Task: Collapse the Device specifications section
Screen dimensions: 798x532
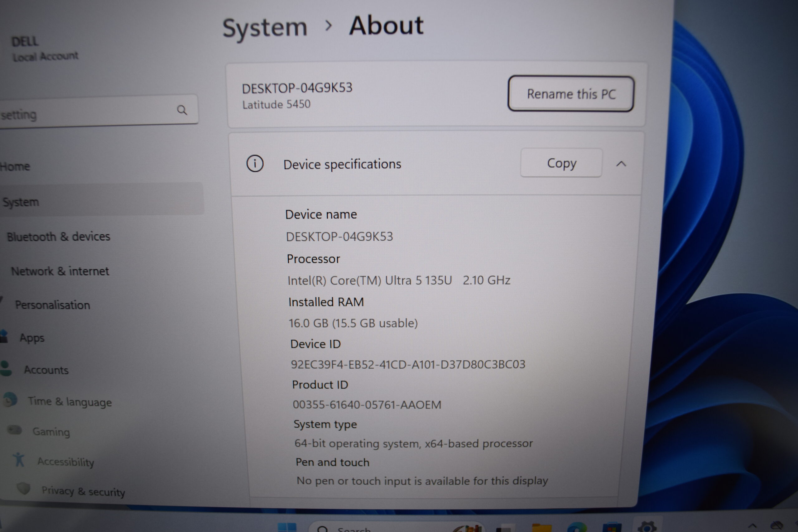Action: pyautogui.click(x=621, y=164)
